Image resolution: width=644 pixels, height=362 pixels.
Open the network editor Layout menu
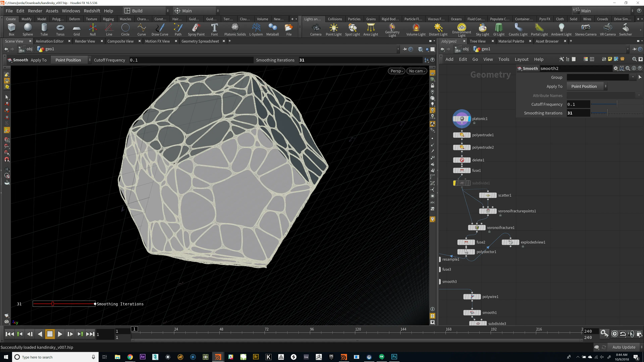[522, 59]
